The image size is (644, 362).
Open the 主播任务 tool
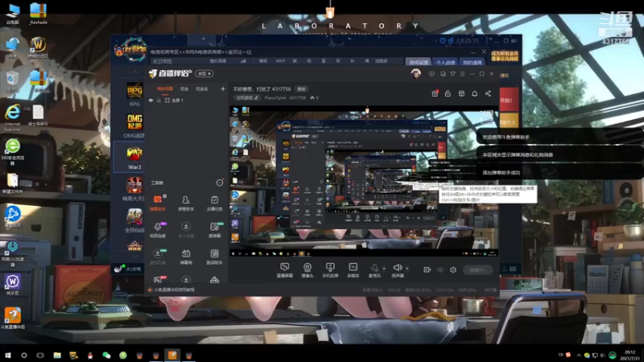click(214, 204)
